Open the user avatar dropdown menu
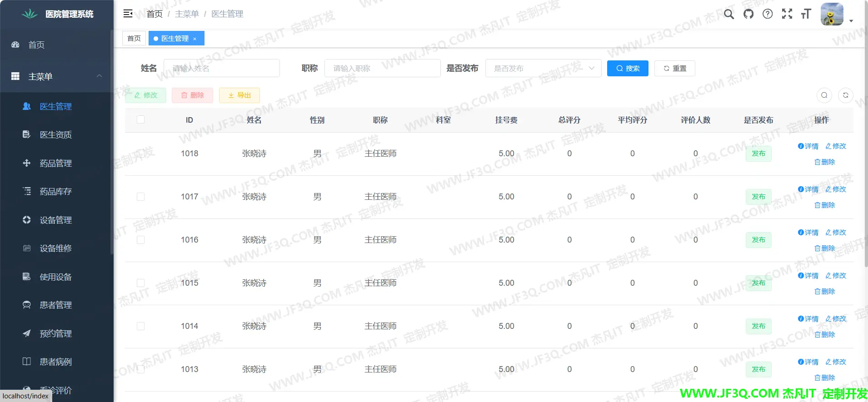This screenshot has width=868, height=402. [x=836, y=15]
